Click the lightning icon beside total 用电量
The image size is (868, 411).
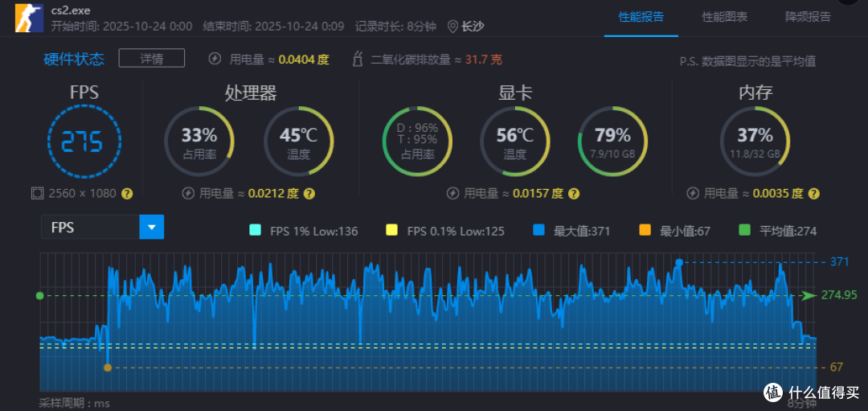(x=215, y=59)
